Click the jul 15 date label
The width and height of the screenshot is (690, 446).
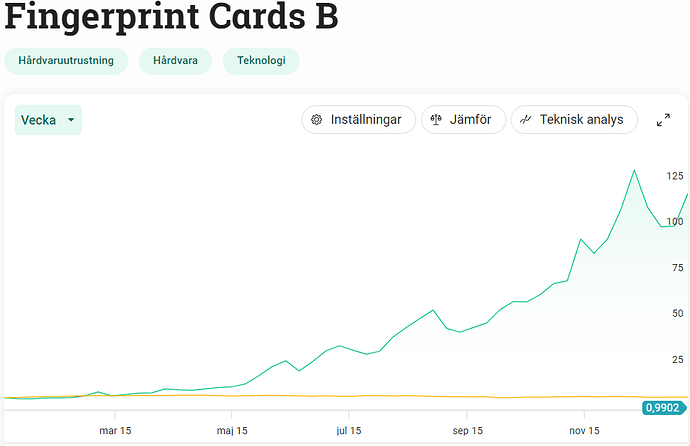point(349,431)
